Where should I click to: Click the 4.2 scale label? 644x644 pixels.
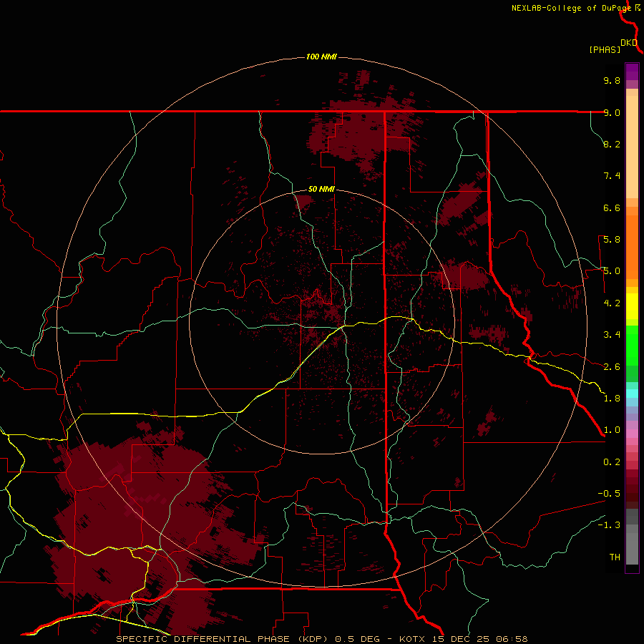612,303
